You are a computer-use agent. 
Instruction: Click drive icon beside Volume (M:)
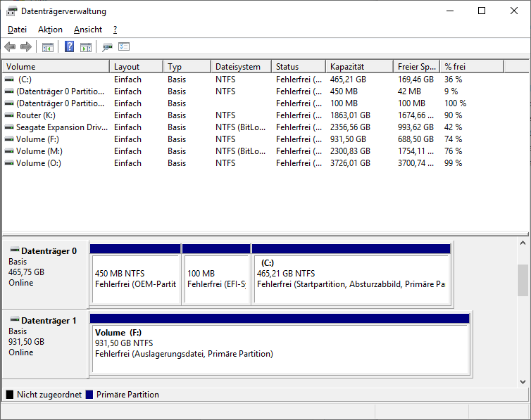[x=9, y=151]
